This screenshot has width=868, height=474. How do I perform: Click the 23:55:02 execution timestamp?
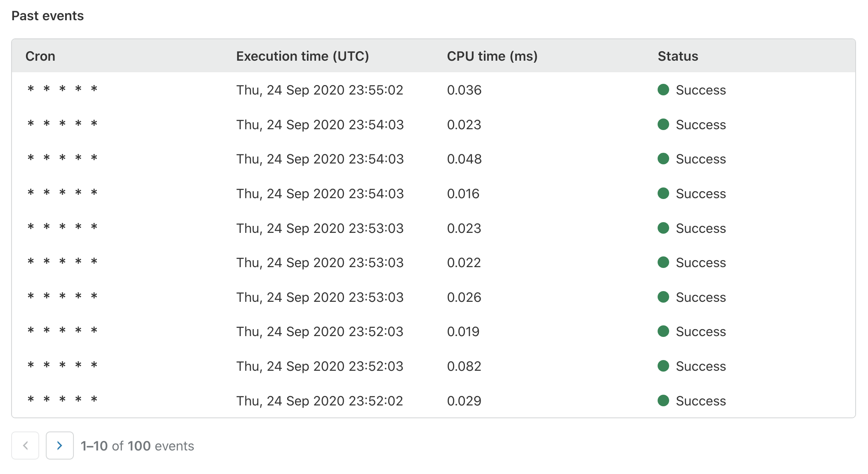pyautogui.click(x=320, y=90)
